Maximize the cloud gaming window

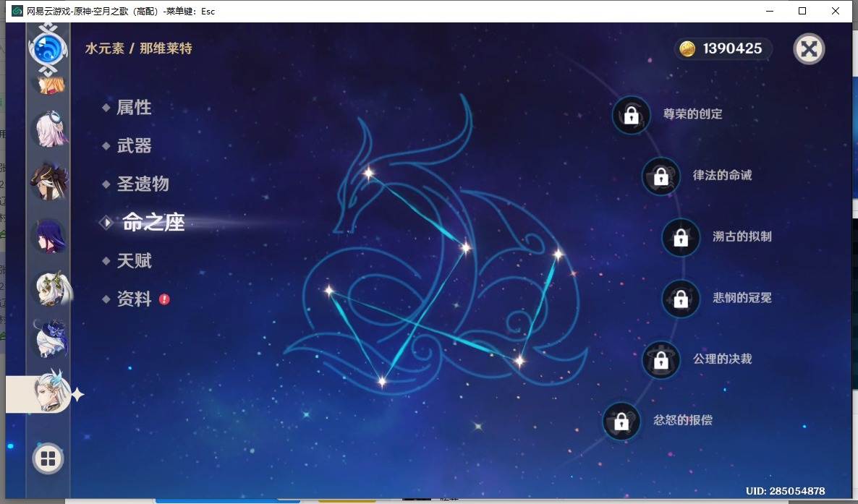(802, 11)
